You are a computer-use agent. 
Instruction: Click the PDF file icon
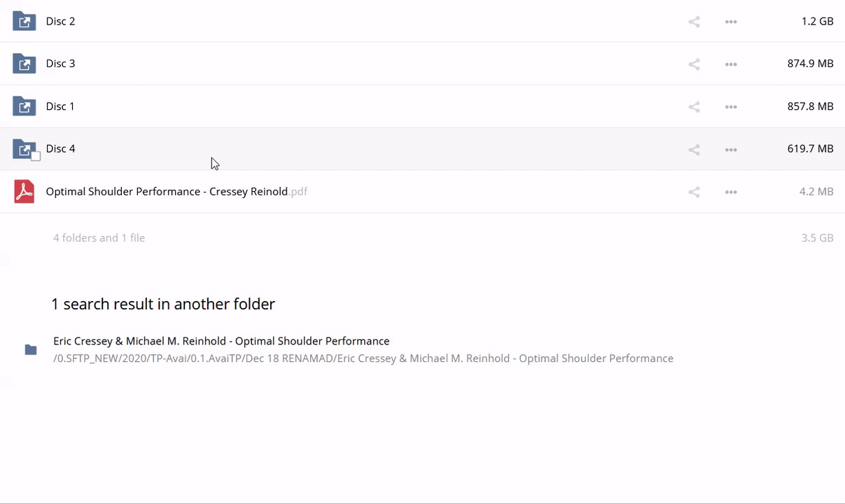click(x=25, y=192)
